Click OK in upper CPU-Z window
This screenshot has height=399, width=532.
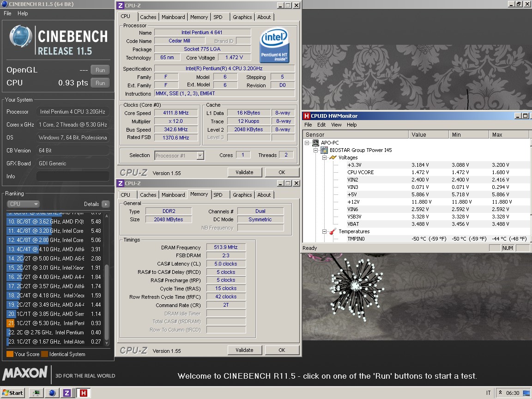(x=282, y=172)
